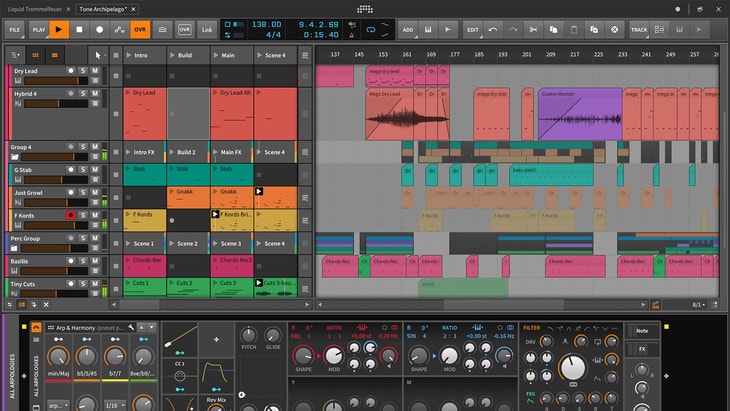Viewport: 730px width, 411px height.
Task: Click the paste clipboard icon
Action: point(574,29)
